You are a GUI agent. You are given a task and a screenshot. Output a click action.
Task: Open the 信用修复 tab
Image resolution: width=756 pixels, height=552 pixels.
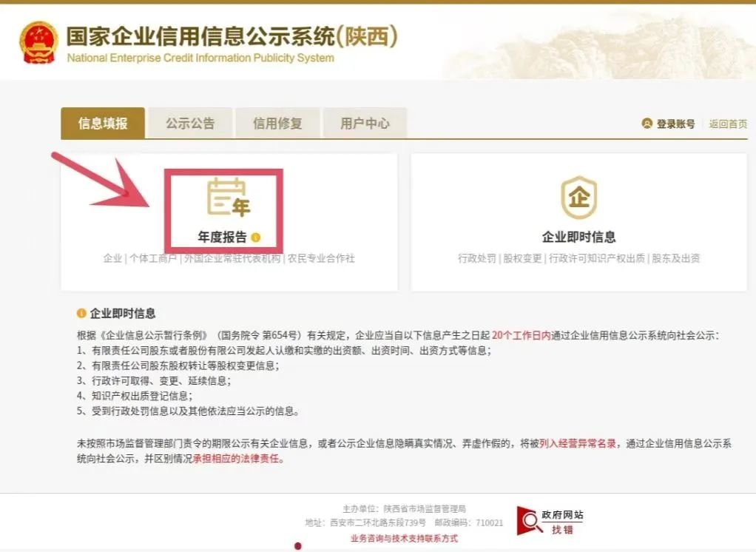(x=277, y=124)
